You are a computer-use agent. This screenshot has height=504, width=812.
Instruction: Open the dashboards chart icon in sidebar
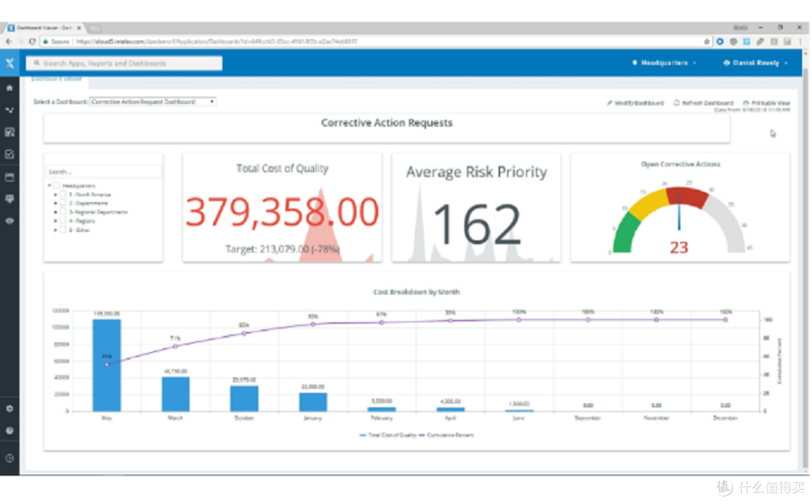(x=9, y=132)
